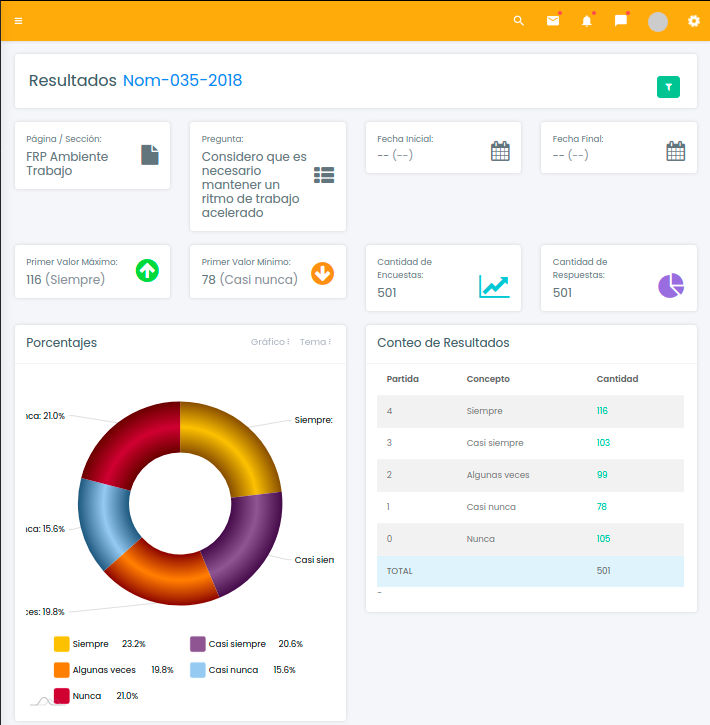Screen dimensions: 710x725
Task: Open the hamburger menu in top bar
Action: tap(18, 21)
